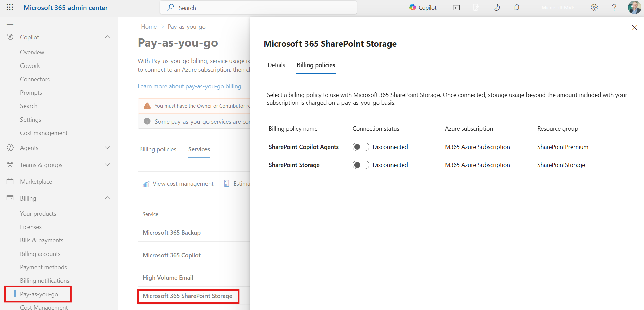The height and width of the screenshot is (310, 644).
Task: Click View cost management button
Action: (x=178, y=184)
